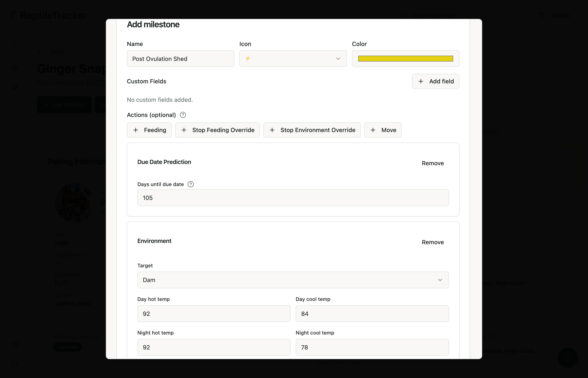The height and width of the screenshot is (378, 588).
Task: Open settings via the gear icon
Action: coord(15,344)
